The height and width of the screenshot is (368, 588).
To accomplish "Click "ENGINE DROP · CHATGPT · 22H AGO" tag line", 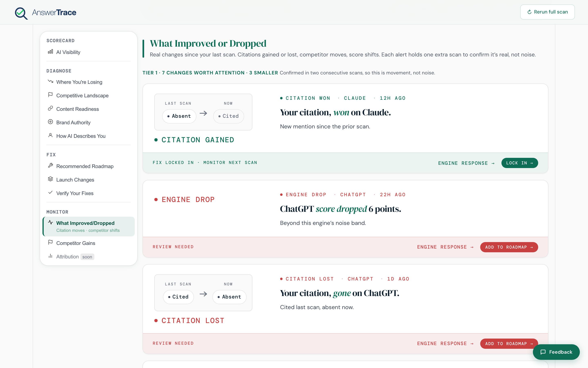I will [x=343, y=194].
